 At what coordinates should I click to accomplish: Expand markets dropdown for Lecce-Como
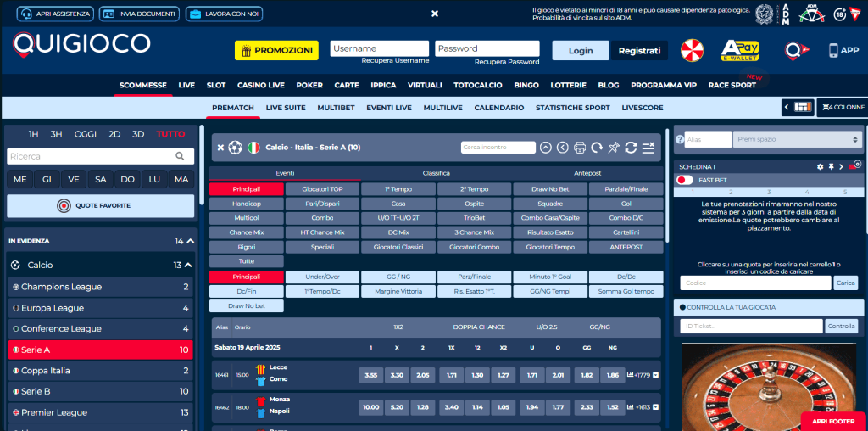pos(656,375)
